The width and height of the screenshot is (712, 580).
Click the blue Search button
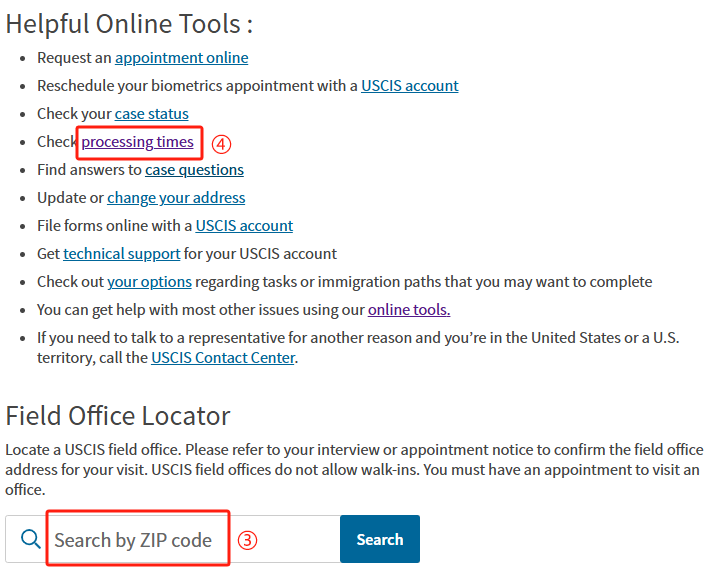(380, 539)
